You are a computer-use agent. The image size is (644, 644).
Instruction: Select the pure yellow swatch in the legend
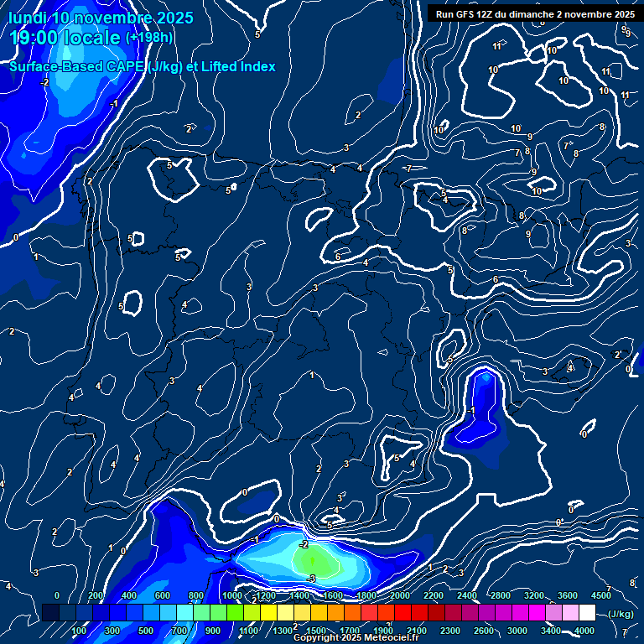point(268,612)
